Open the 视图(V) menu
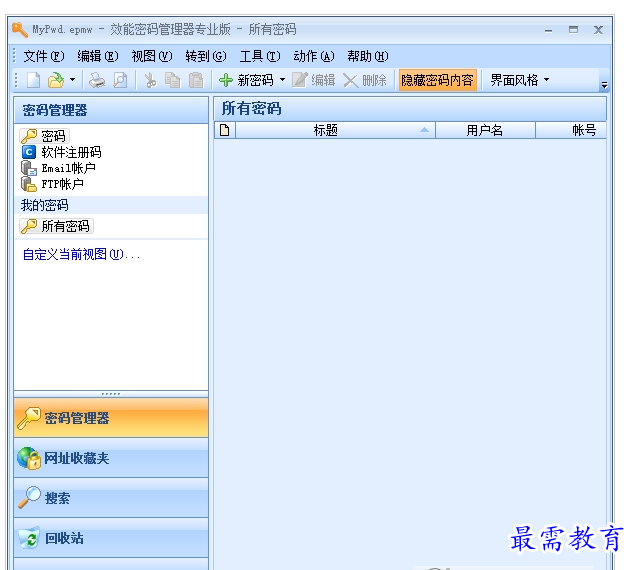 152,56
